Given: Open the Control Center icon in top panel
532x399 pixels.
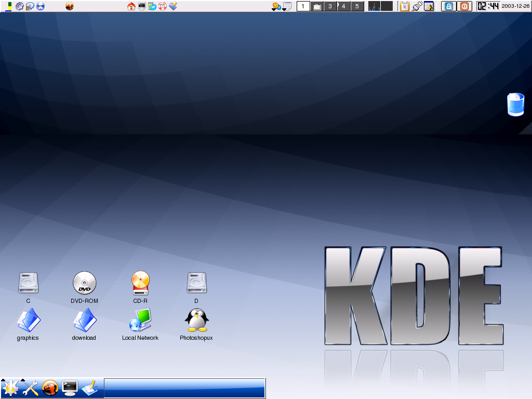Looking at the screenshot, I should (152, 6).
